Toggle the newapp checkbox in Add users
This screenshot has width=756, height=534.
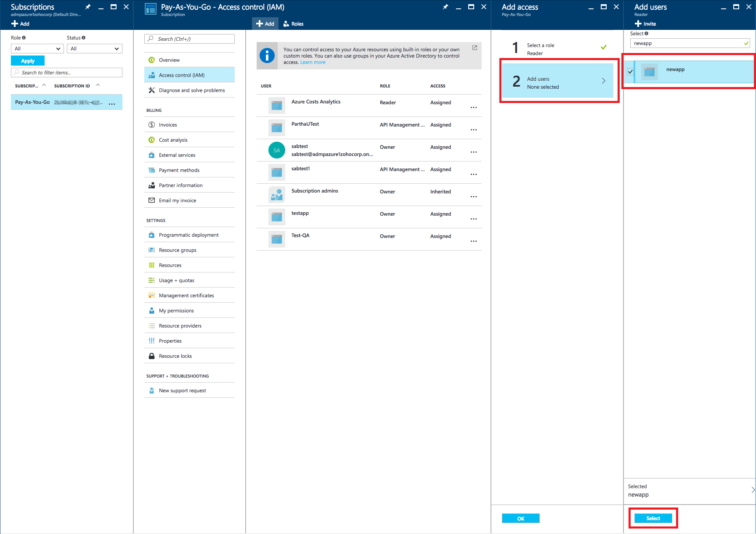pyautogui.click(x=630, y=71)
